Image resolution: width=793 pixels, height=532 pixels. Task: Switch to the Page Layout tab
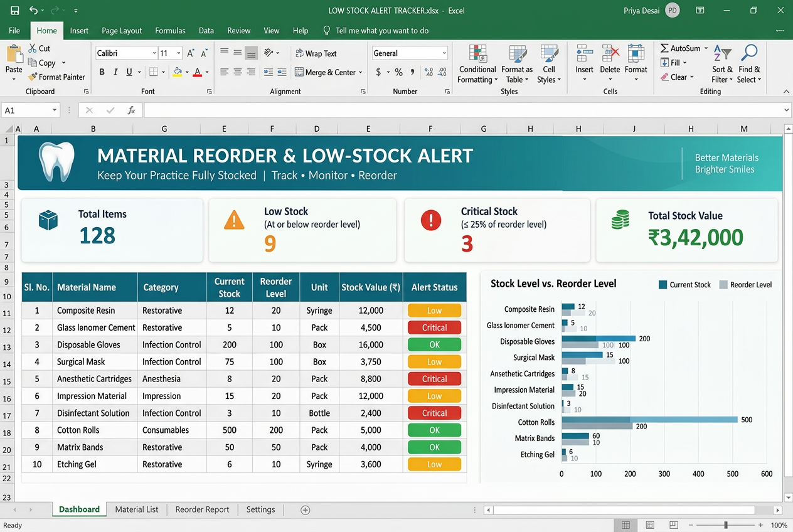pyautogui.click(x=122, y=30)
